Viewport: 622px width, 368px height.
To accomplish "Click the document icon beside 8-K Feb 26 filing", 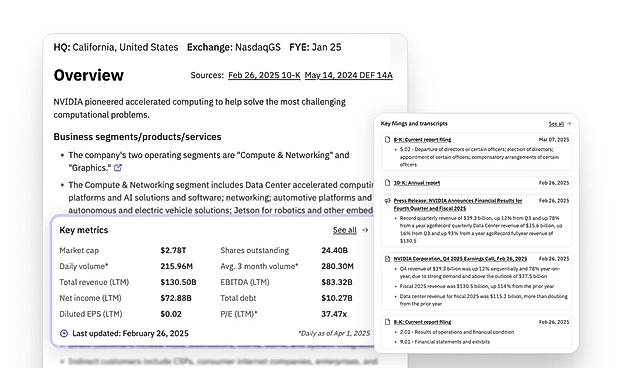I will click(x=388, y=322).
